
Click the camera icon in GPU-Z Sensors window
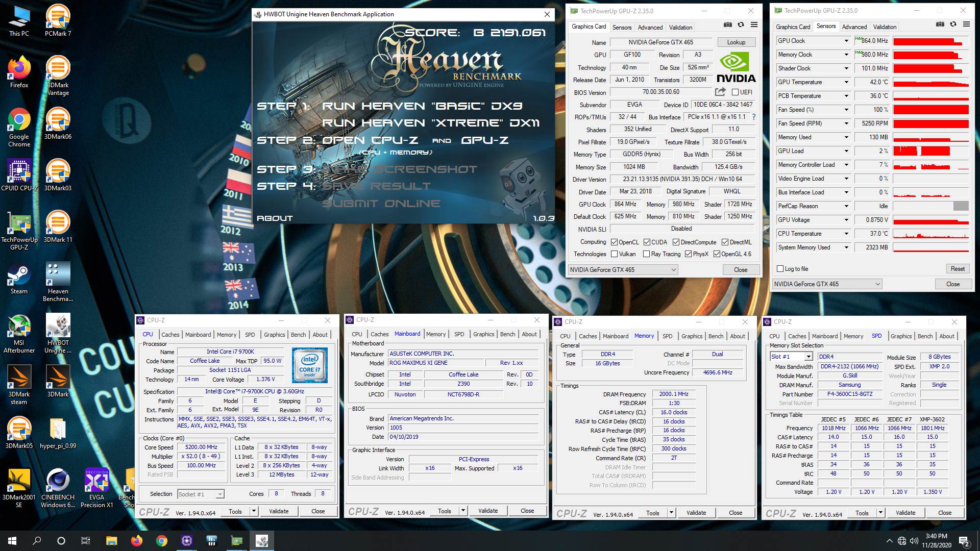pyautogui.click(x=940, y=24)
